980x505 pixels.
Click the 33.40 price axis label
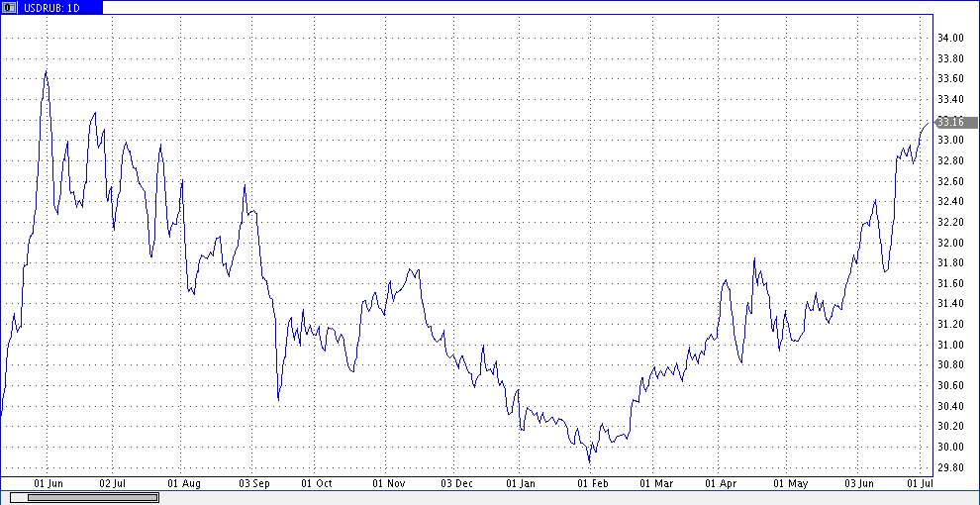tap(950, 99)
